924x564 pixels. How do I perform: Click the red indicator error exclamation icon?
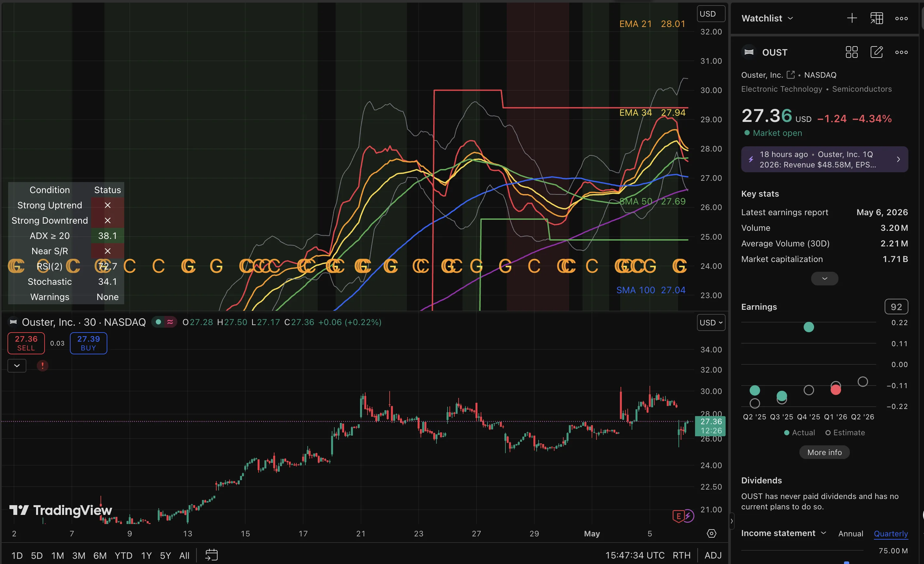[42, 365]
